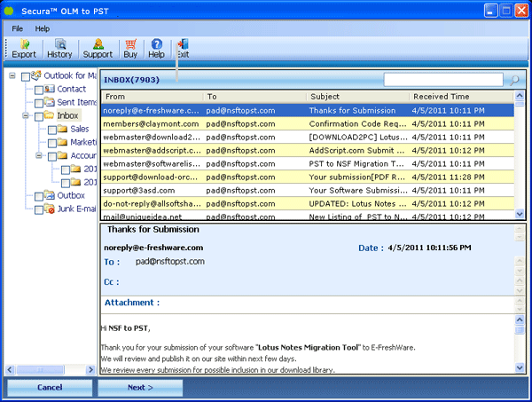Click the Accounts folder icon
The image size is (532, 402).
tap(63, 155)
